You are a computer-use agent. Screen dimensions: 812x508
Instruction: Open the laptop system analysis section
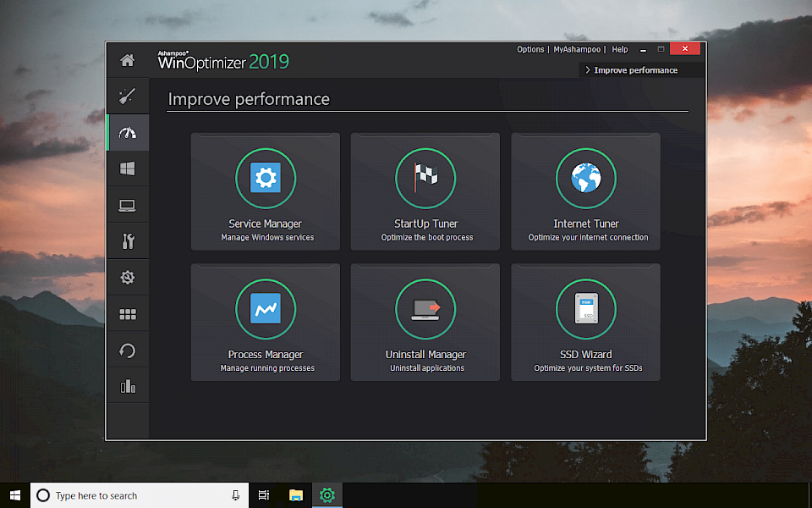point(128,205)
